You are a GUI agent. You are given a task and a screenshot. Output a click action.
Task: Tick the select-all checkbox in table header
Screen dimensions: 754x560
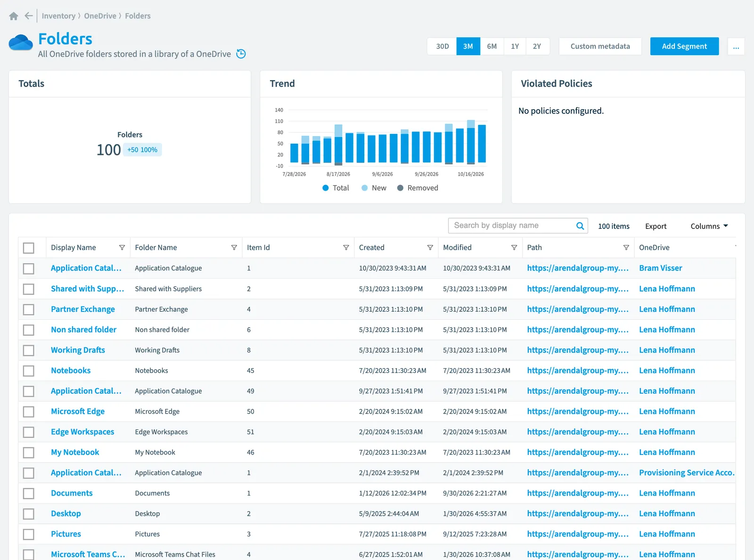(29, 248)
